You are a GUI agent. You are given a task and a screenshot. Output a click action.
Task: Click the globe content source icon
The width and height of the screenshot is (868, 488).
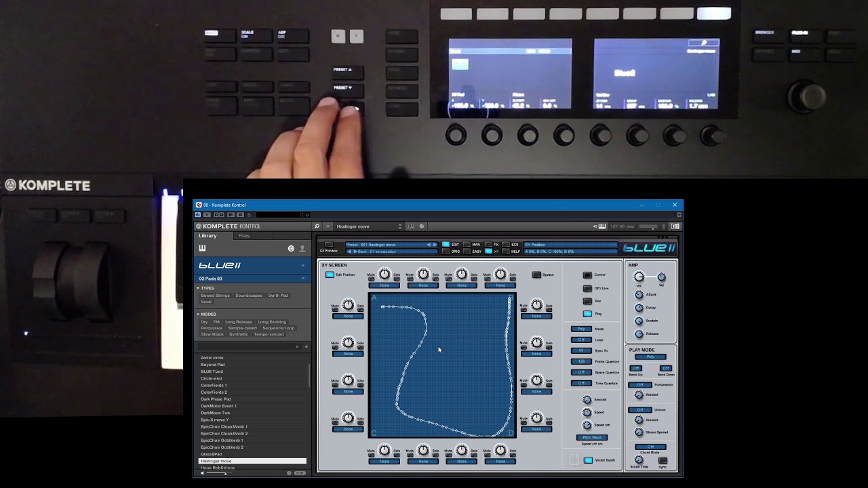point(291,249)
